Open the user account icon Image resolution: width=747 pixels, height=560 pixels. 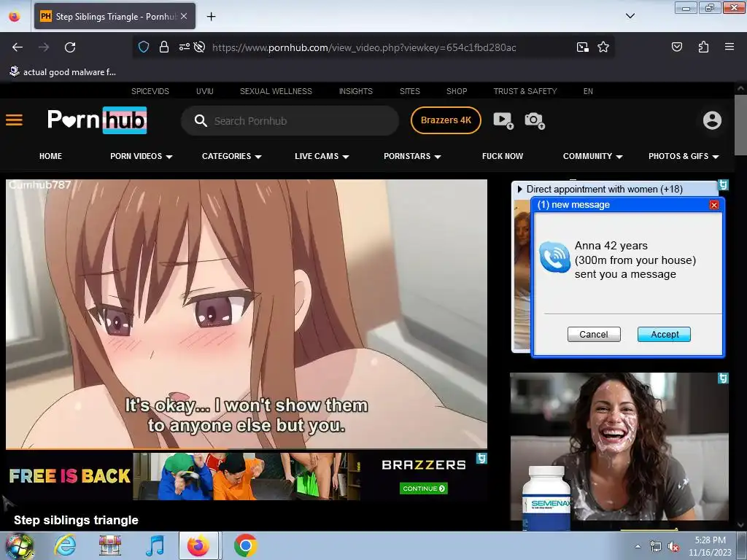tap(712, 120)
